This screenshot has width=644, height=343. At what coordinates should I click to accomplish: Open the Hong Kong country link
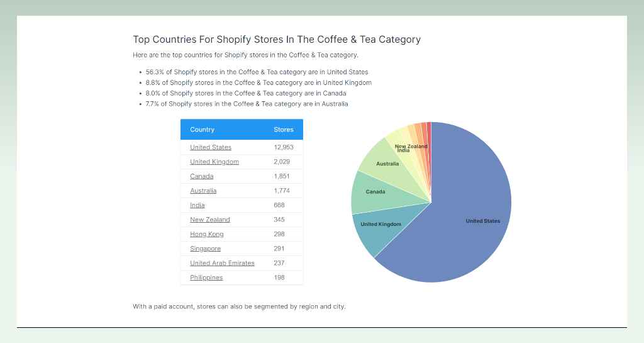(x=206, y=234)
